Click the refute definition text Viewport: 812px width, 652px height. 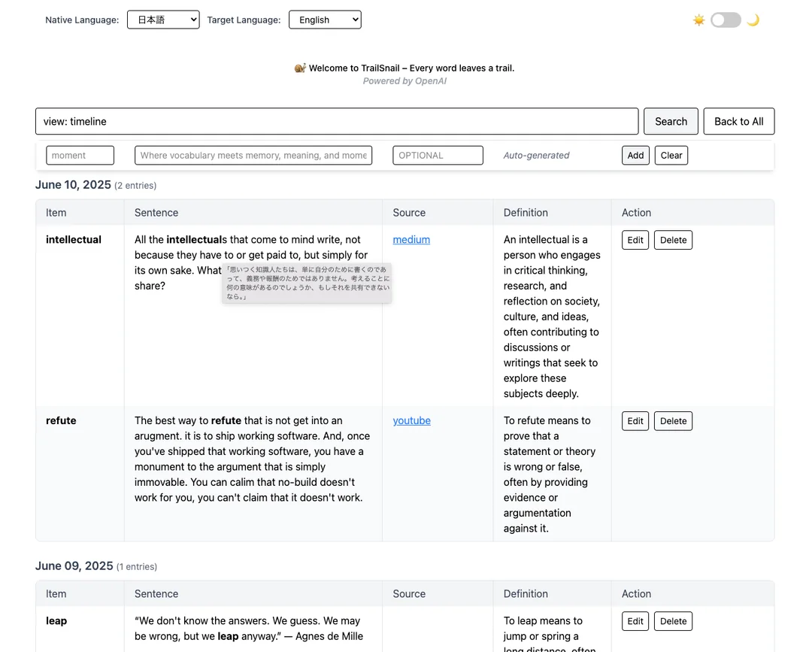(550, 475)
